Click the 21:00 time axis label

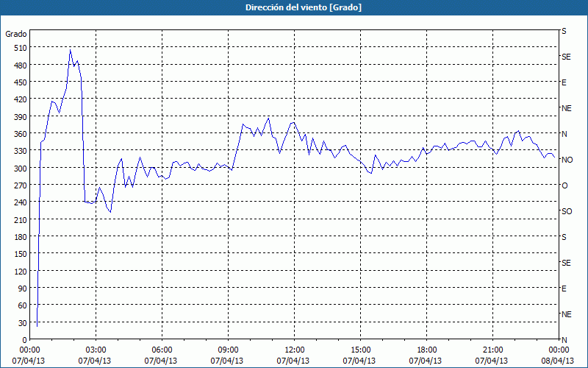tap(492, 350)
